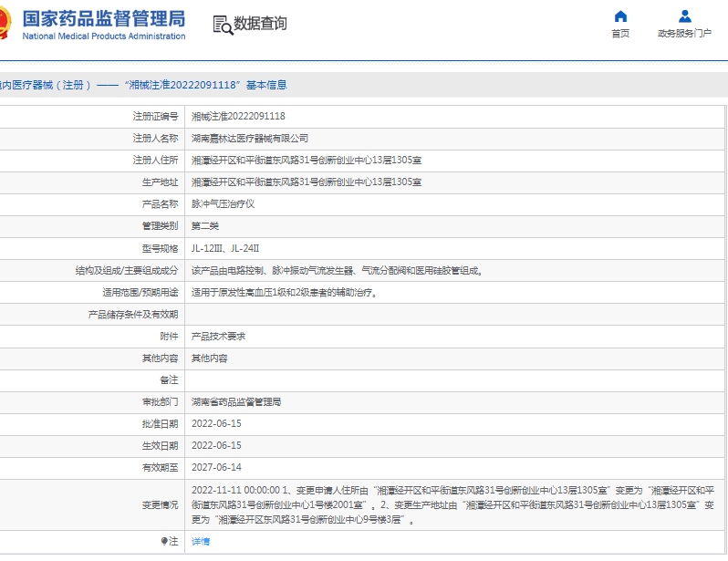Click the 变更情况 row label
This screenshot has height=561, width=728.
click(x=161, y=504)
